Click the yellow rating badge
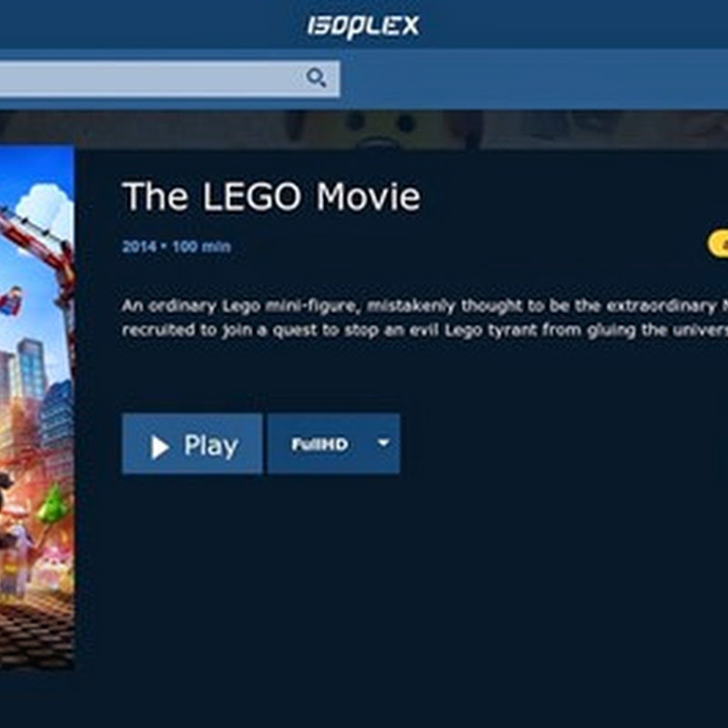Screen dimensions: 728x728 click(718, 243)
